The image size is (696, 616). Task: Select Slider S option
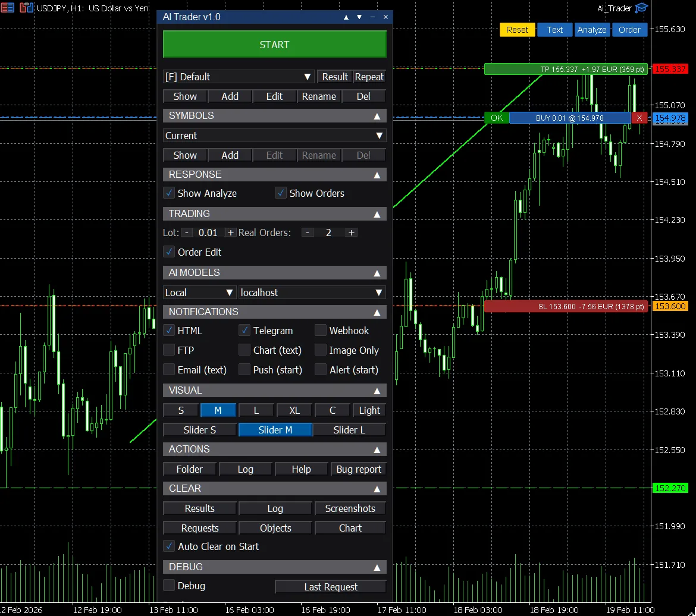coord(200,430)
